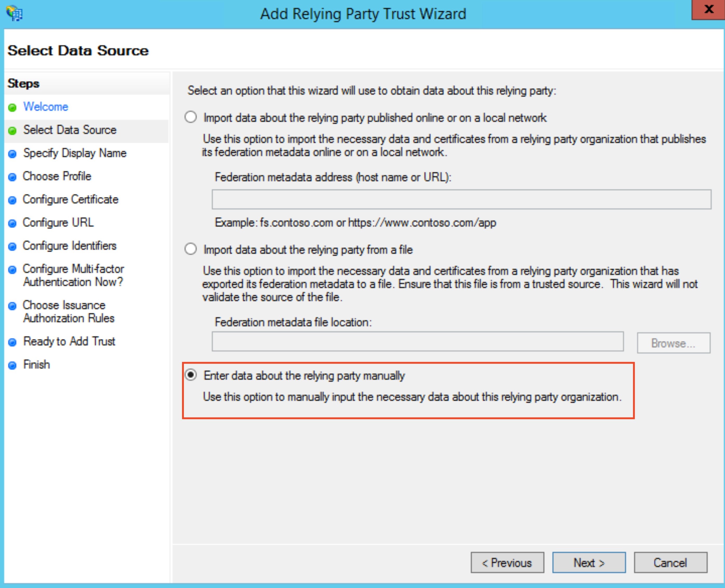
Task: Click the green bullet beside Welcome step
Action: click(12, 108)
